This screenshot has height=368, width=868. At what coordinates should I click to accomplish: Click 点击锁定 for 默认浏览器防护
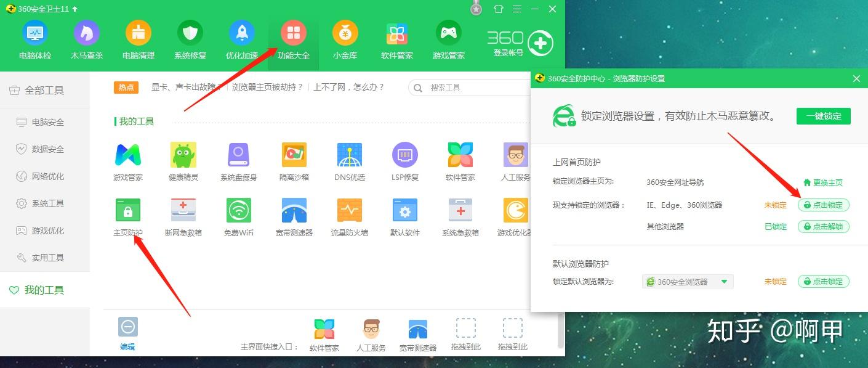[x=824, y=281]
